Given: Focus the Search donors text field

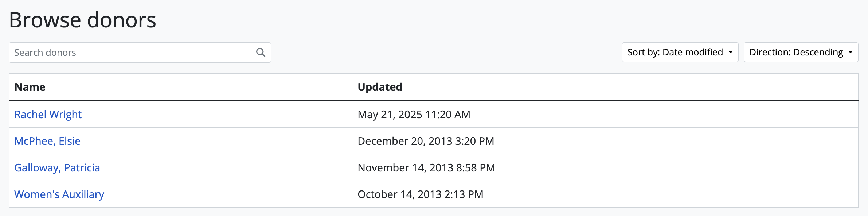Looking at the screenshot, I should 130,53.
